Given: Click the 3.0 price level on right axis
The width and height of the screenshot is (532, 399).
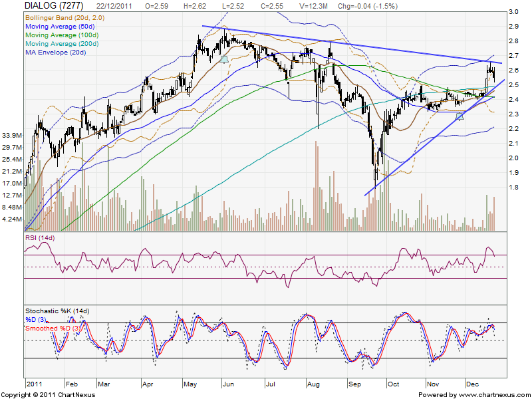Looking at the screenshot, I should click(513, 12).
